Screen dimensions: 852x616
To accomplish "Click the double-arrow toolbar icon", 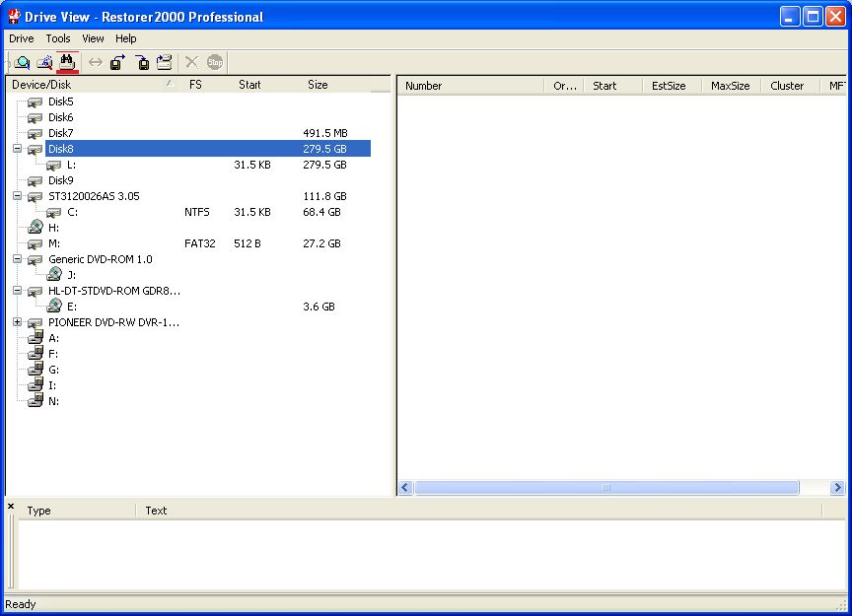I will [x=96, y=62].
